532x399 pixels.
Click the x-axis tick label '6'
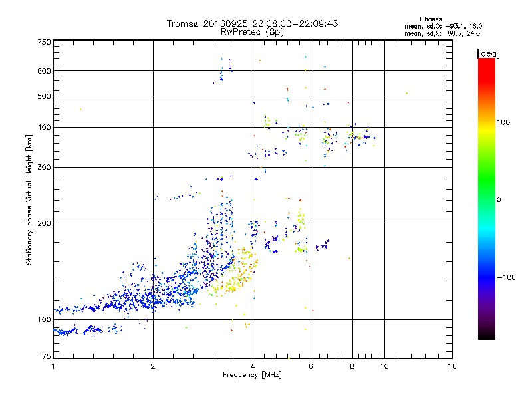pyautogui.click(x=311, y=366)
